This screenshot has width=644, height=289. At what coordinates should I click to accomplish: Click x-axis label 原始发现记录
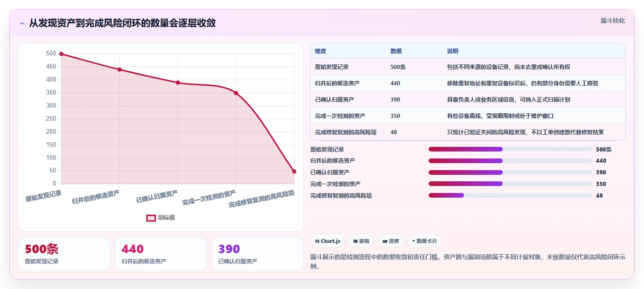point(43,196)
